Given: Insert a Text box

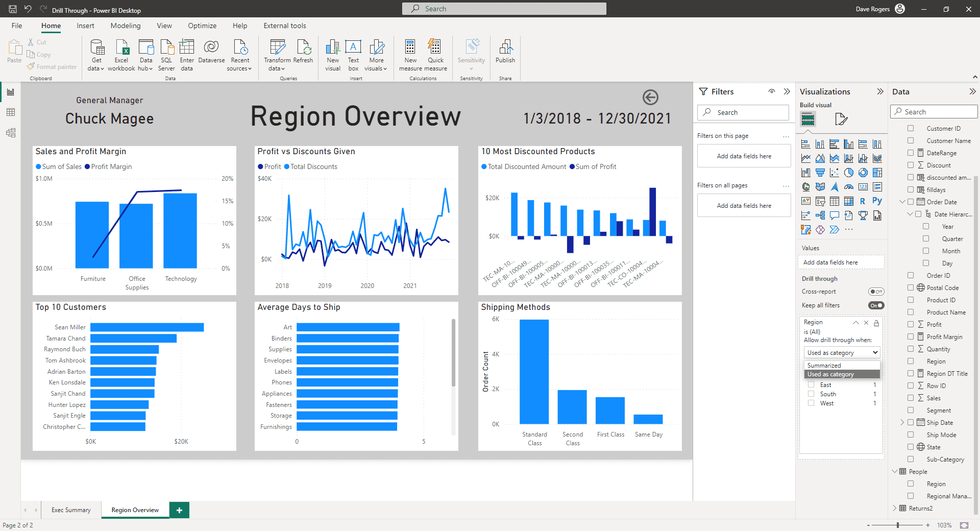Looking at the screenshot, I should 353,47.
